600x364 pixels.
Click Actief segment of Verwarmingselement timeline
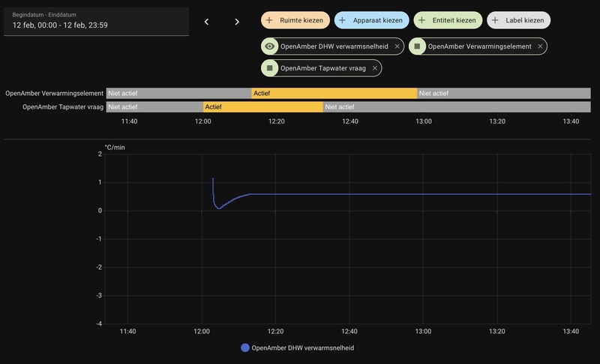tap(334, 93)
